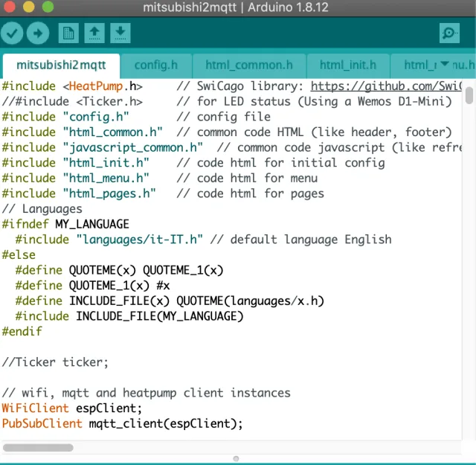Open the html_common.h tab
The image size is (476, 465).
[244, 65]
